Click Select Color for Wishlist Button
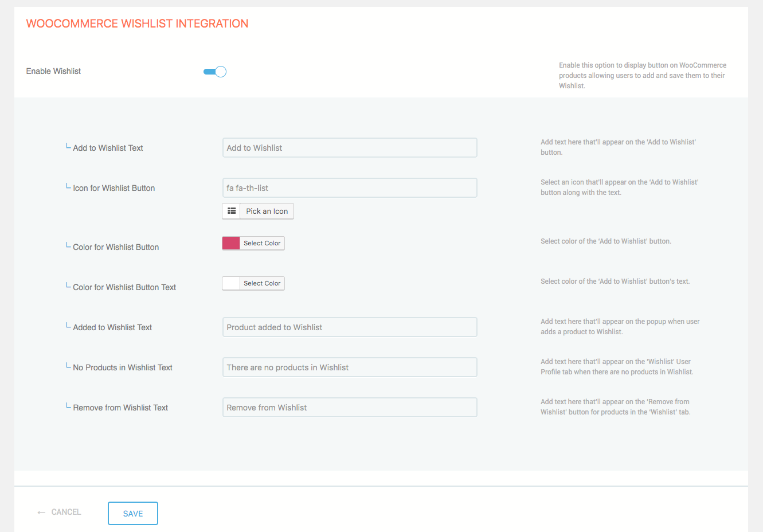This screenshot has width=763, height=532. 262,243
